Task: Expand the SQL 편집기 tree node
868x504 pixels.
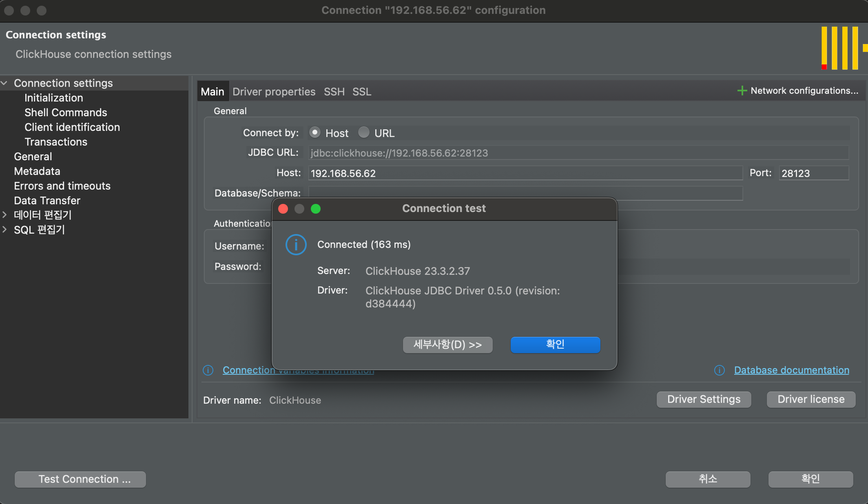Action: tap(4, 229)
